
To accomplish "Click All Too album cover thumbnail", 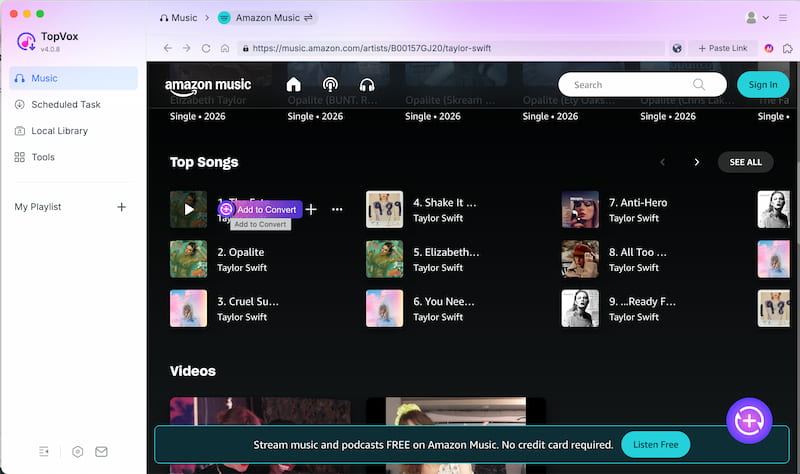I will pos(581,259).
